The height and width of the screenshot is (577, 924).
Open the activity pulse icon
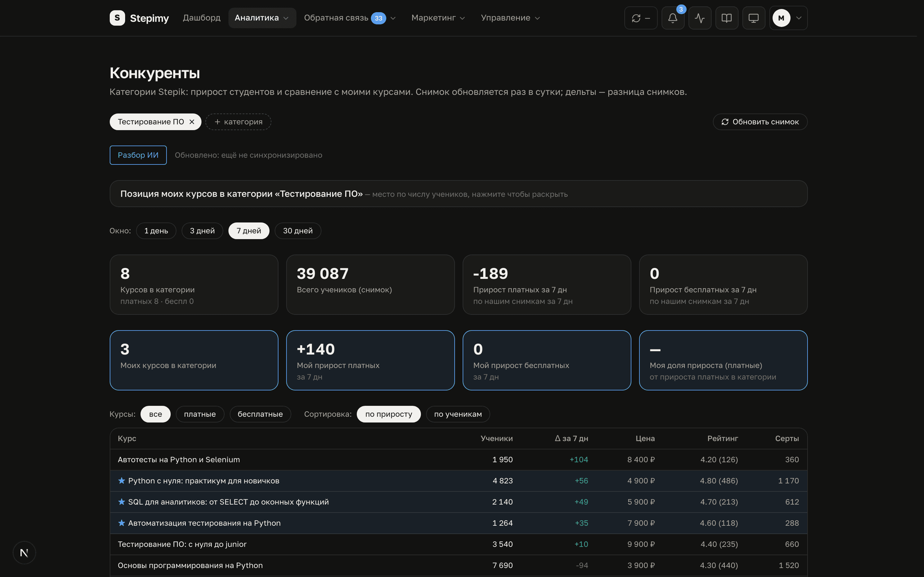click(699, 18)
